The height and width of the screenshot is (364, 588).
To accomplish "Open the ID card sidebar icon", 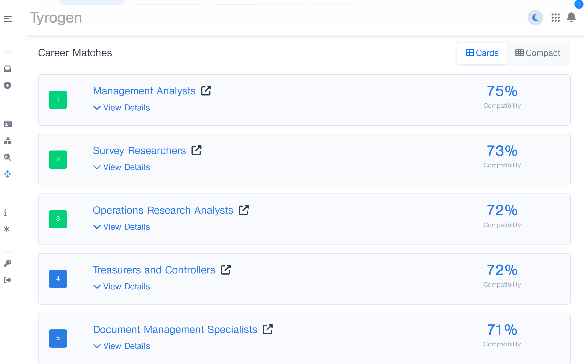I will coord(8,124).
